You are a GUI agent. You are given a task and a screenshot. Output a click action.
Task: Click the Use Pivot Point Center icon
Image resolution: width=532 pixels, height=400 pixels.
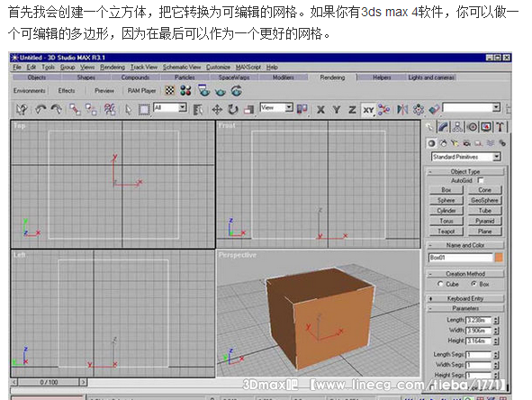[302, 109]
